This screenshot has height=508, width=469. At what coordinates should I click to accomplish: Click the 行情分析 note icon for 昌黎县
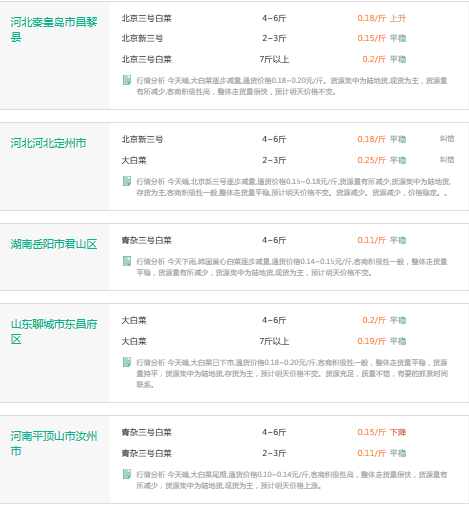tap(127, 80)
